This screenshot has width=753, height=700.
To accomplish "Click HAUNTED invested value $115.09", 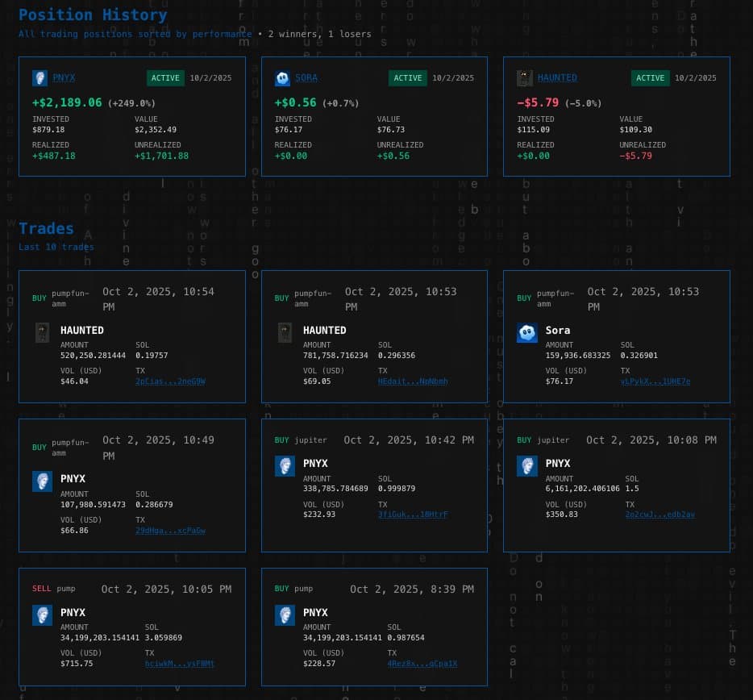I will coord(533,130).
